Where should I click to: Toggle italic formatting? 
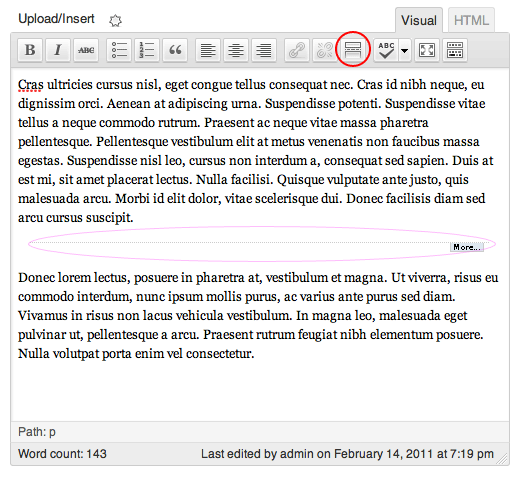pyautogui.click(x=58, y=50)
